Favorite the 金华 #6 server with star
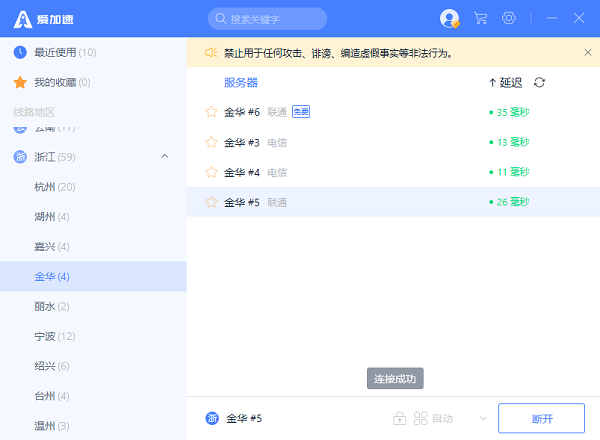Viewport: 600px width, 440px height. (x=211, y=112)
